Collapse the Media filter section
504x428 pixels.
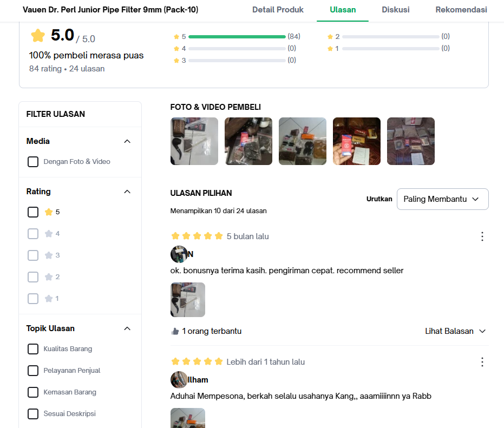127,141
